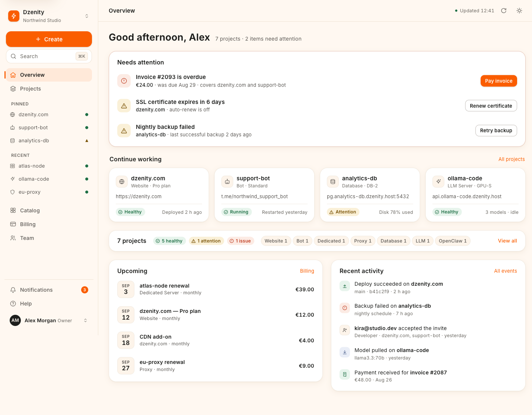
Task: Click the Running badge on support-bot card
Action: (236, 212)
